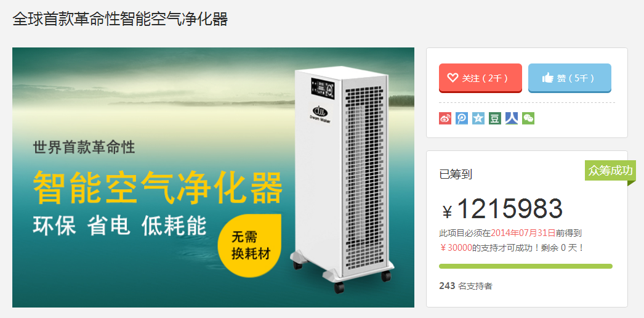Follow the project with 关注 (2千)
The image size is (644, 318).
point(480,78)
